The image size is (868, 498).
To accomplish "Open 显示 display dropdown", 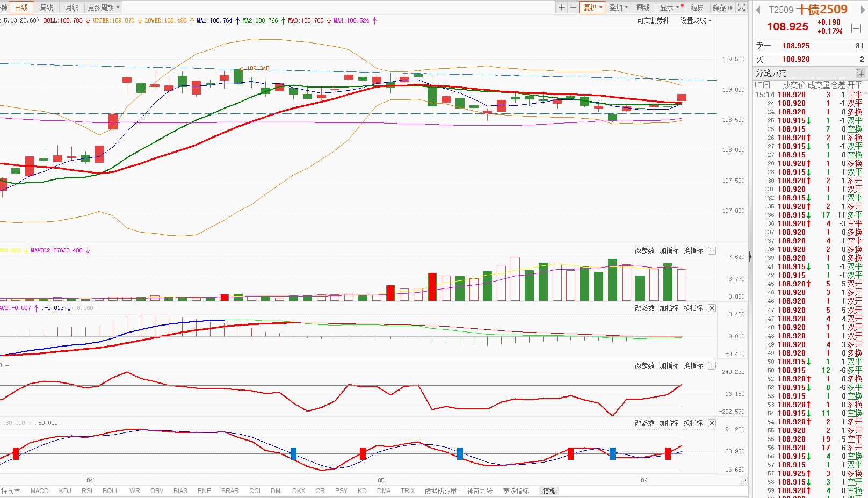I will point(671,8).
